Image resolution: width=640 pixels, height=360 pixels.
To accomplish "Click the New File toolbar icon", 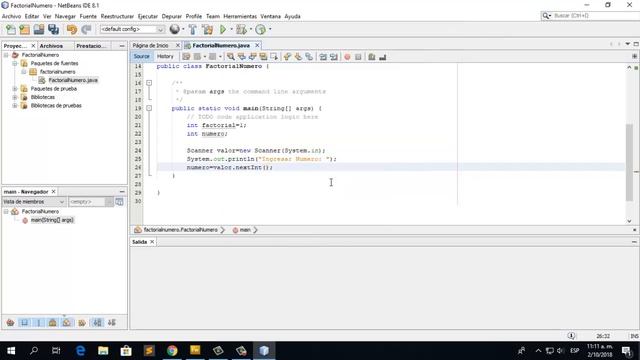I will [x=11, y=29].
